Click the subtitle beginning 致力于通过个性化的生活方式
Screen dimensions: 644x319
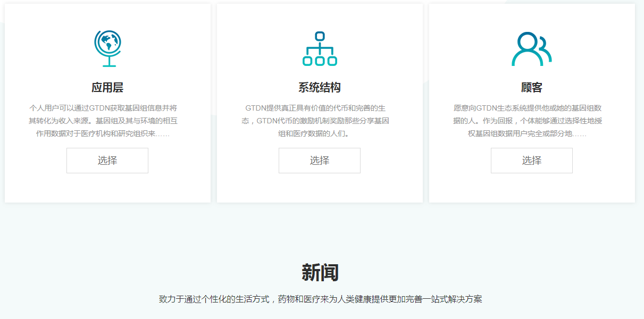tap(321, 299)
